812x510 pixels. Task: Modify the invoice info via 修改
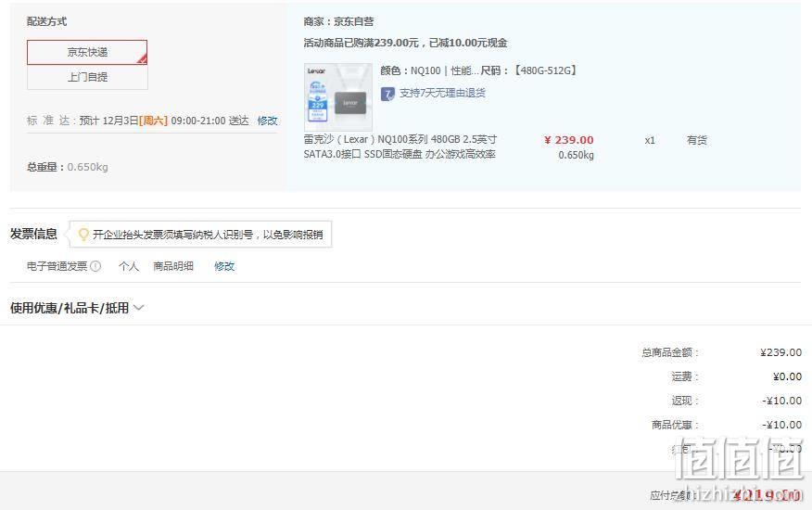[224, 266]
